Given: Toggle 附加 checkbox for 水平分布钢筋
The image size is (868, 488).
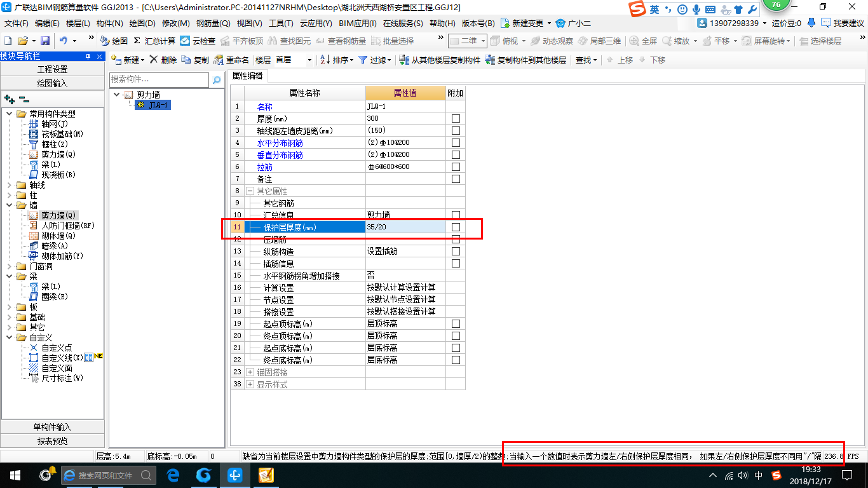Looking at the screenshot, I should (x=456, y=143).
